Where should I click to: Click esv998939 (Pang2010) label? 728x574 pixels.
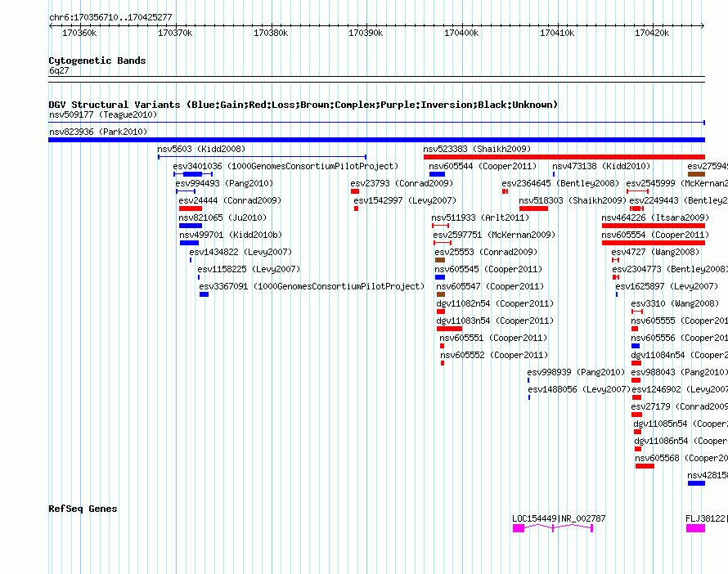[576, 372]
